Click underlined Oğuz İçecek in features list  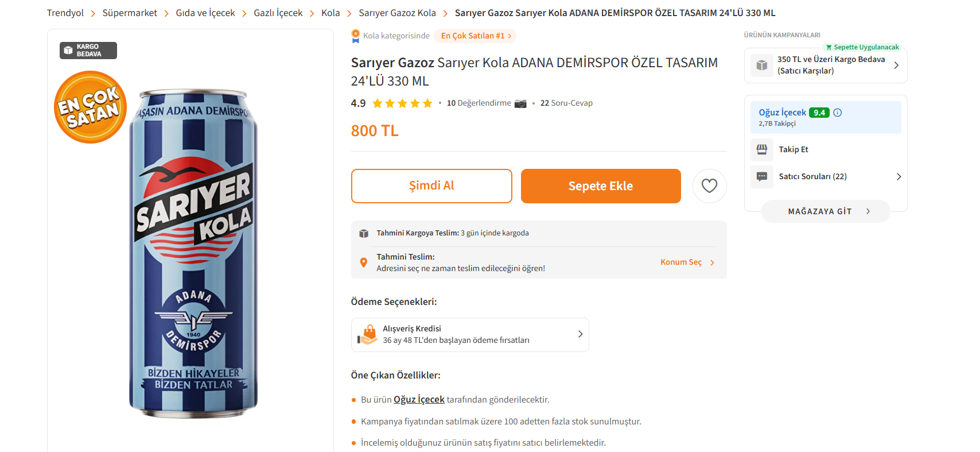point(419,400)
